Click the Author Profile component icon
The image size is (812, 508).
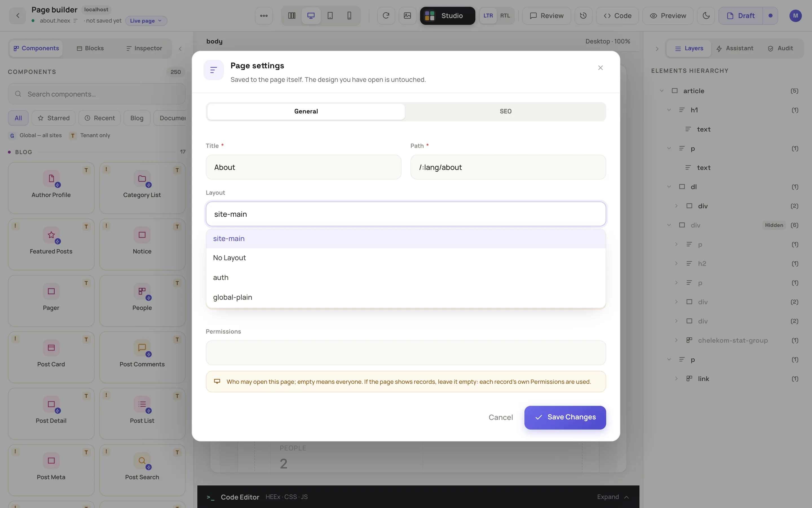(x=51, y=178)
